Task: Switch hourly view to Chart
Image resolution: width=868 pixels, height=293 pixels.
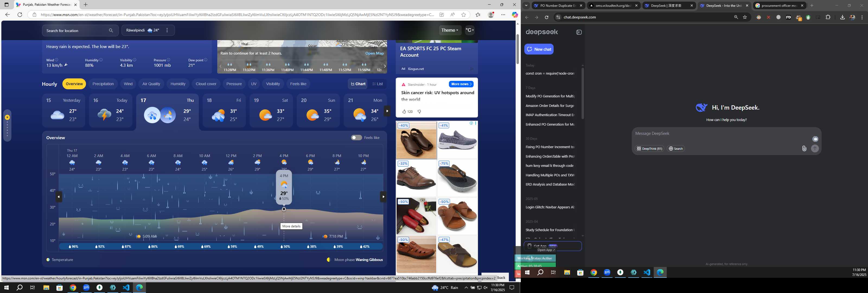Action: 358,84
